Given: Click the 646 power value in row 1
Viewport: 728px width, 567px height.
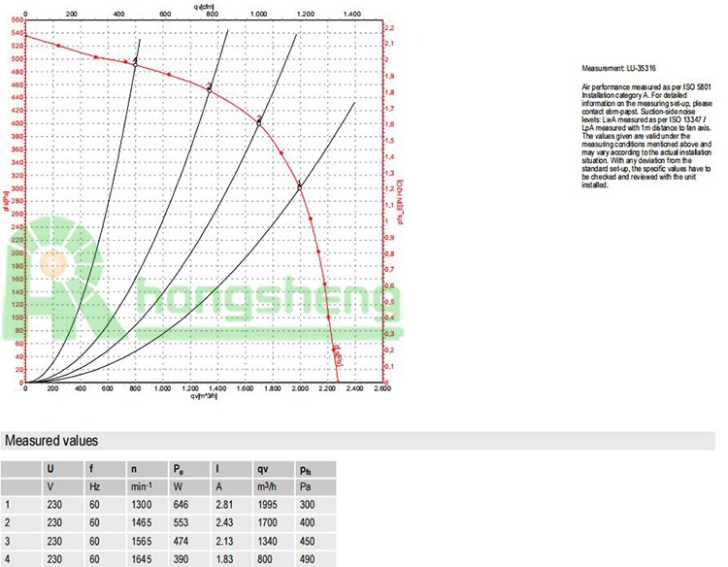Looking at the screenshot, I should [x=181, y=505].
